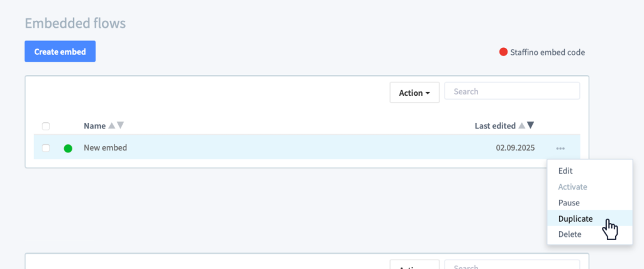Sort Name column ascending arrow

pos(112,125)
